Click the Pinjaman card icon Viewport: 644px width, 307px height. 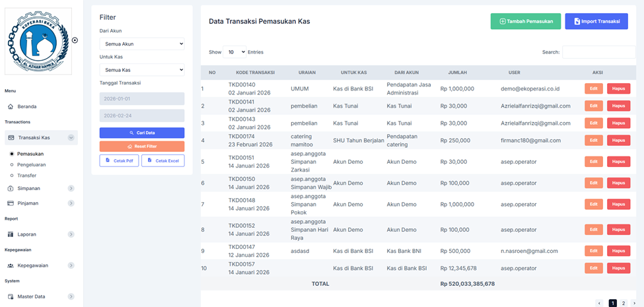coord(11,203)
